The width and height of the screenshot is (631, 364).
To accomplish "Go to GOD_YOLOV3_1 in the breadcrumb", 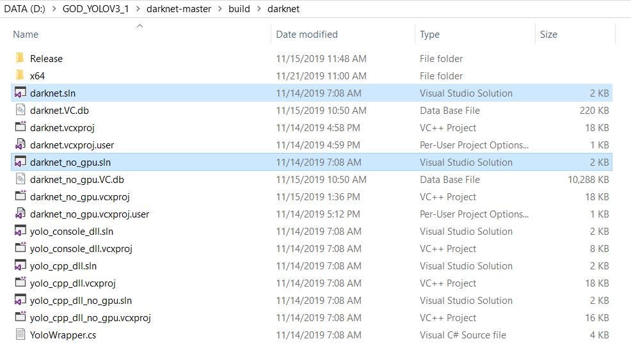I will (x=95, y=9).
